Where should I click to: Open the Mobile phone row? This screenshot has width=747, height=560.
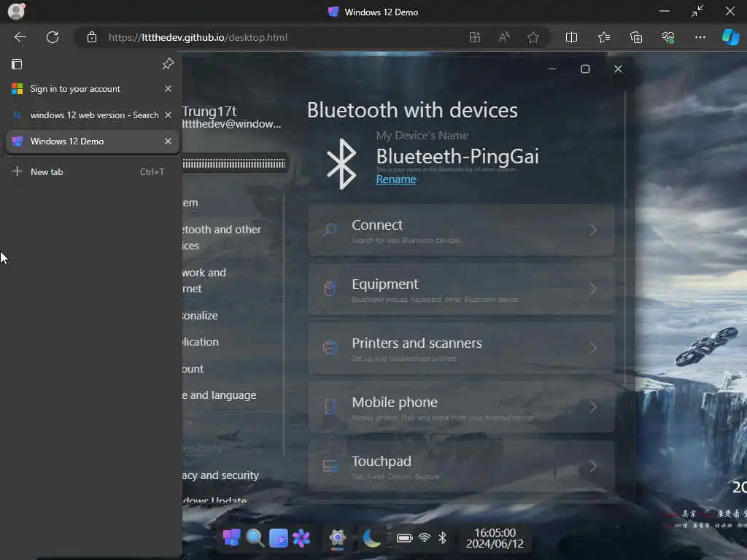pos(461,408)
